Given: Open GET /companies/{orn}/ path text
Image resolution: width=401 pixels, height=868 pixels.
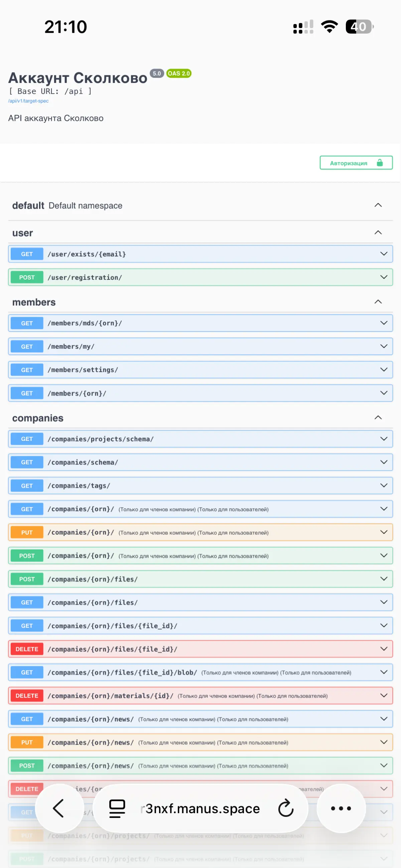Looking at the screenshot, I should pyautogui.click(x=81, y=509).
